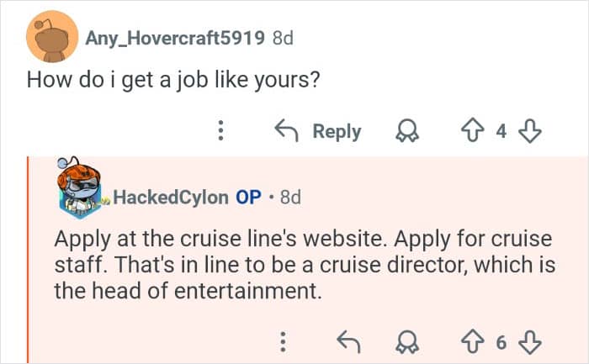The width and height of the screenshot is (589, 364).
Task: Click the 8d timestamp on first comment
Action: (x=283, y=38)
